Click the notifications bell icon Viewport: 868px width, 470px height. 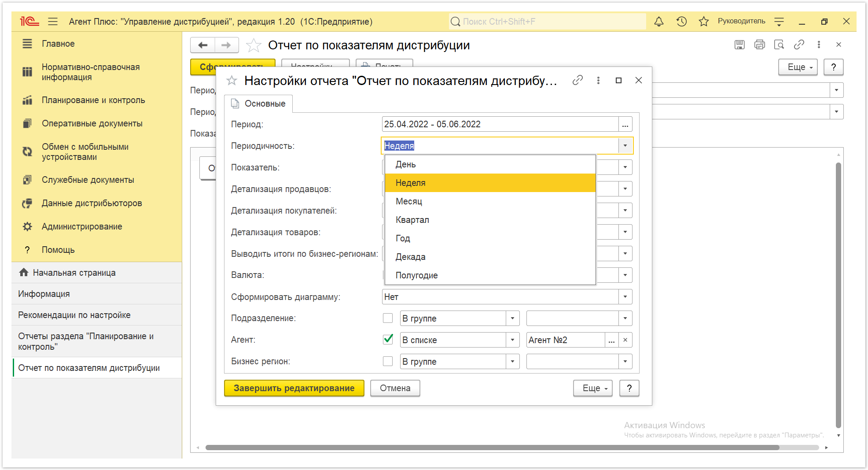pyautogui.click(x=659, y=21)
